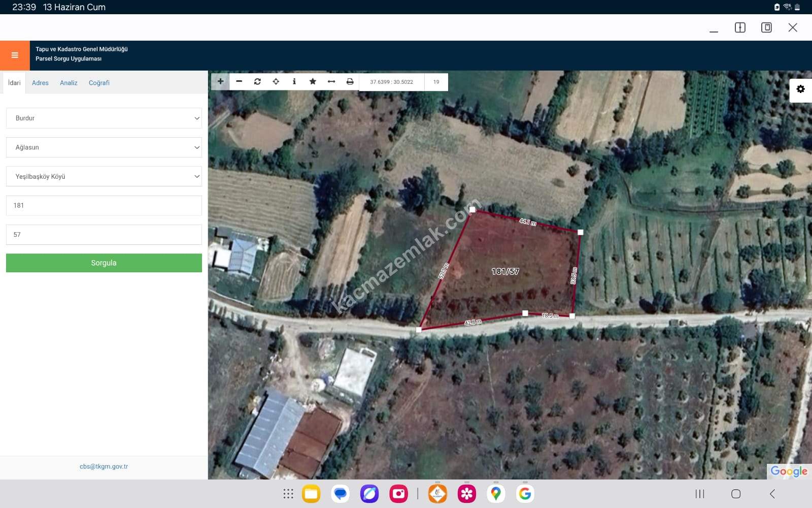
Task: Switch to the Analiz tab
Action: [x=69, y=83]
